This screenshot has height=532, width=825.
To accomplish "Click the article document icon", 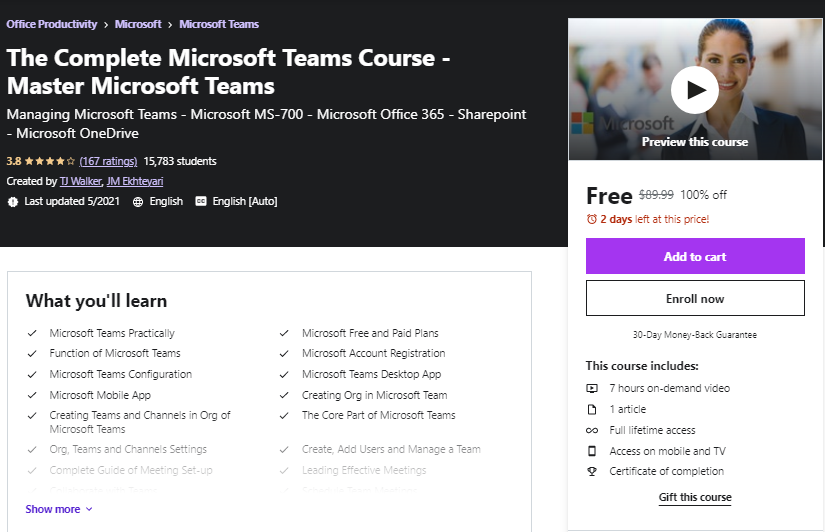I will pyautogui.click(x=592, y=409).
